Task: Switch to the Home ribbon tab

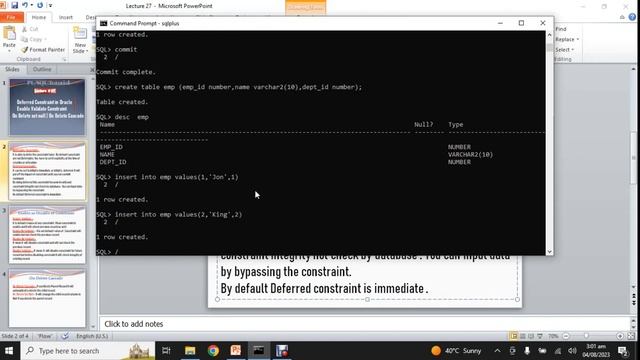Action: click(39, 18)
